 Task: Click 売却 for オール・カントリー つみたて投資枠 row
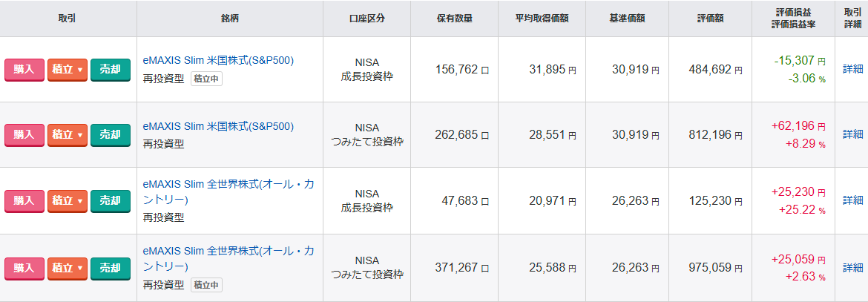110,268
